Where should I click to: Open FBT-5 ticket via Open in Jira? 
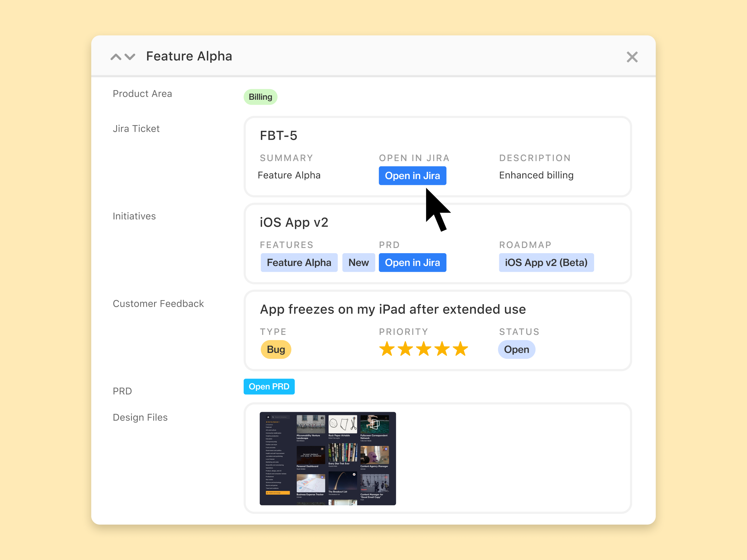pyautogui.click(x=412, y=176)
